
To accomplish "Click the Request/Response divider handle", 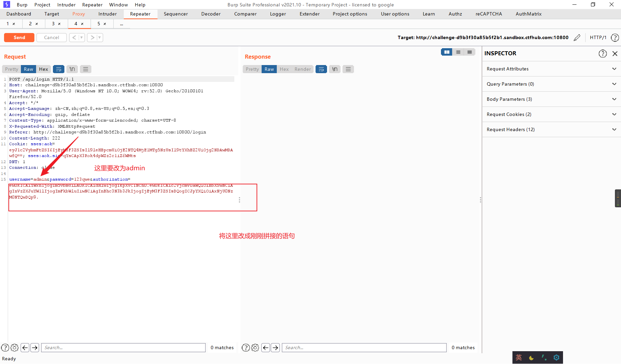I will coord(239,200).
